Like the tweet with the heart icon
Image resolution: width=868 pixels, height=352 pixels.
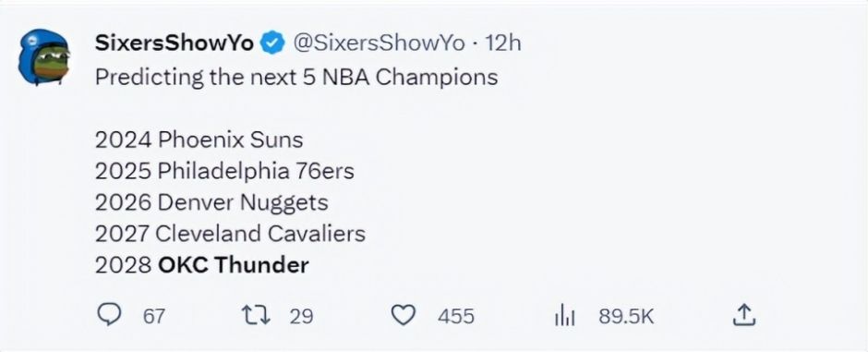click(x=403, y=315)
